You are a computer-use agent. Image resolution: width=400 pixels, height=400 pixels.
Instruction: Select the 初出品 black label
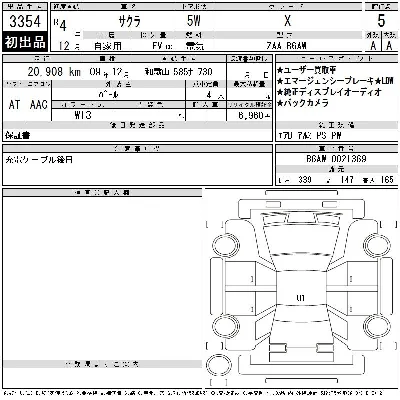click(25, 42)
